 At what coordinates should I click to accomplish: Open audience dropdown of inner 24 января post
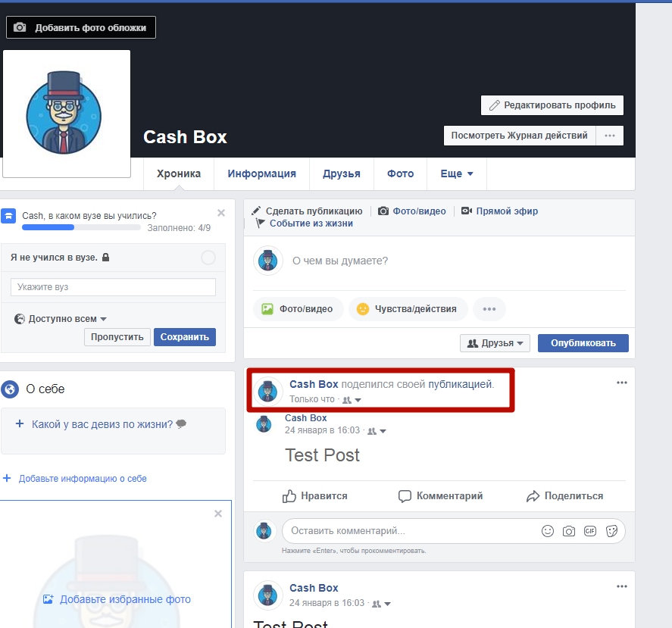point(377,431)
